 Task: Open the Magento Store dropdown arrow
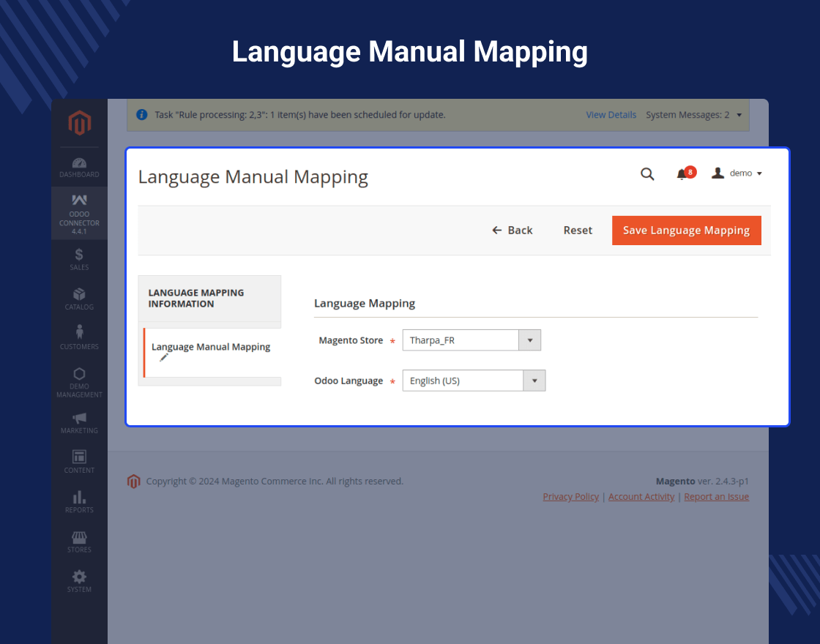[530, 340]
